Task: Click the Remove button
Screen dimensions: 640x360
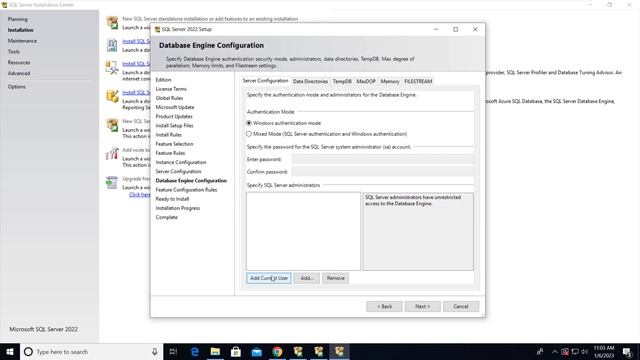Action: 336,278
